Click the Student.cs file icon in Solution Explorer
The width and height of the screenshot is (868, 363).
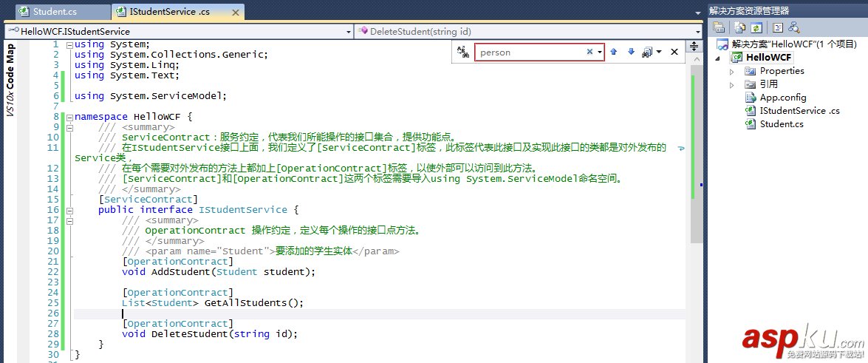coord(751,124)
